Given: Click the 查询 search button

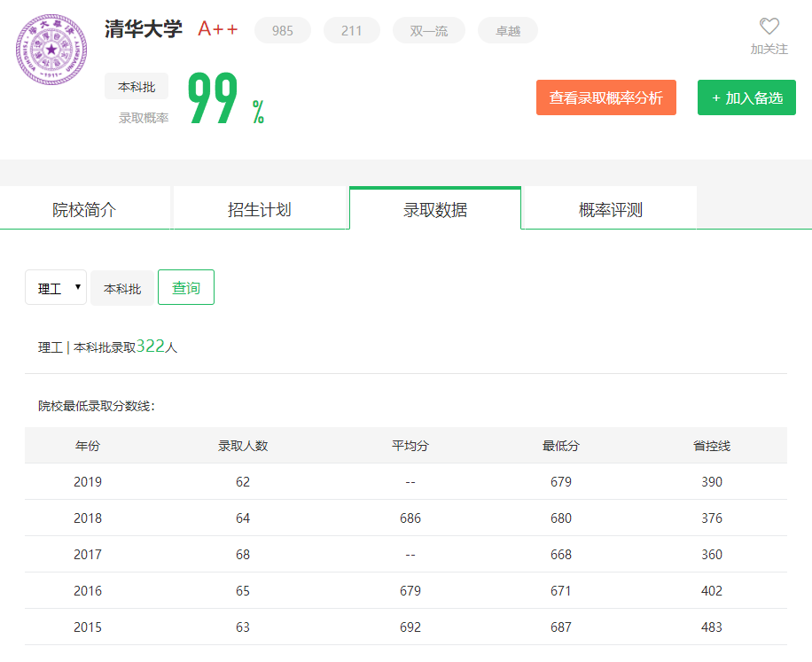Looking at the screenshot, I should click(186, 287).
